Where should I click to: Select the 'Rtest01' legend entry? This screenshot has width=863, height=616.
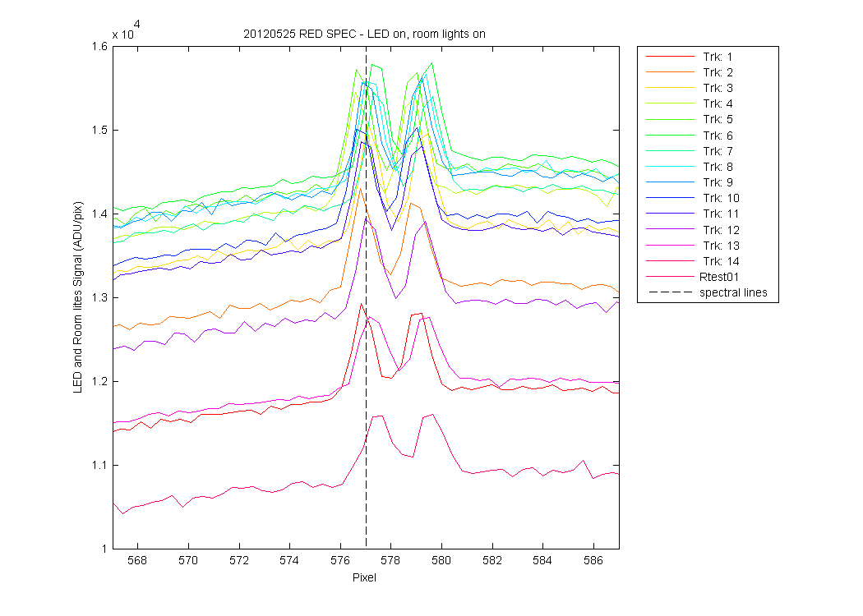click(692, 277)
